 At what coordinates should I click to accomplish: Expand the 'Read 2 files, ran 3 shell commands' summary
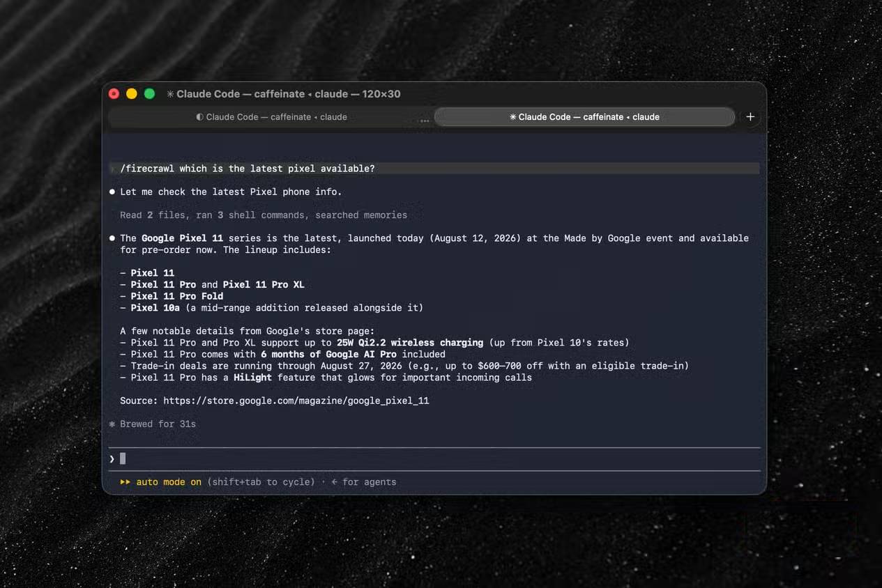coord(264,215)
